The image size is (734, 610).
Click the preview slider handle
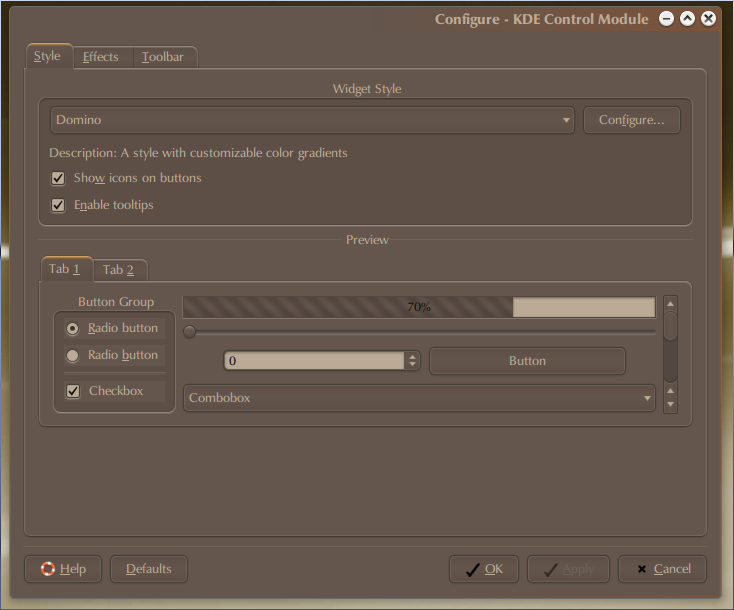pyautogui.click(x=189, y=332)
